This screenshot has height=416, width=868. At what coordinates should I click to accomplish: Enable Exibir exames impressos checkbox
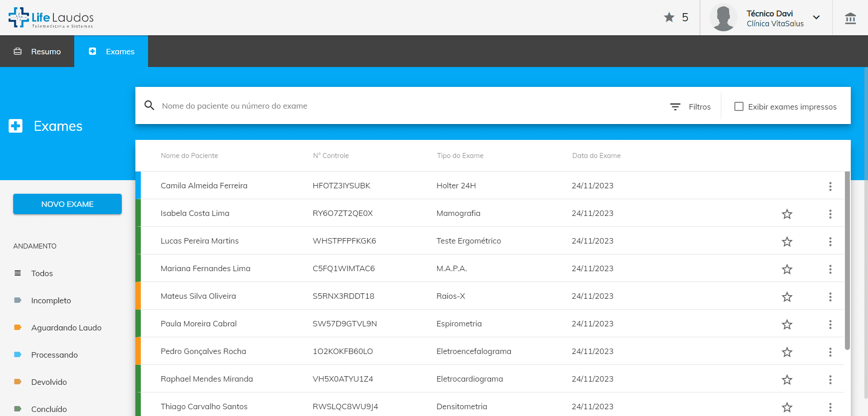pyautogui.click(x=739, y=106)
